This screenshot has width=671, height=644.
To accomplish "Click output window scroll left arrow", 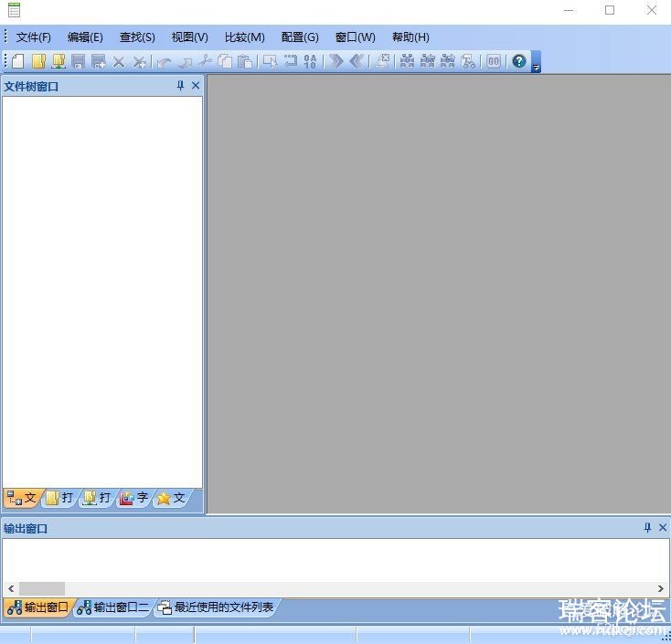I will [11, 589].
